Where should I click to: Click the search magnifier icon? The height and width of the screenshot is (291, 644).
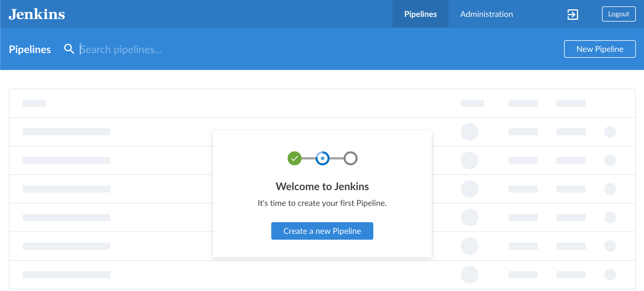tap(69, 49)
